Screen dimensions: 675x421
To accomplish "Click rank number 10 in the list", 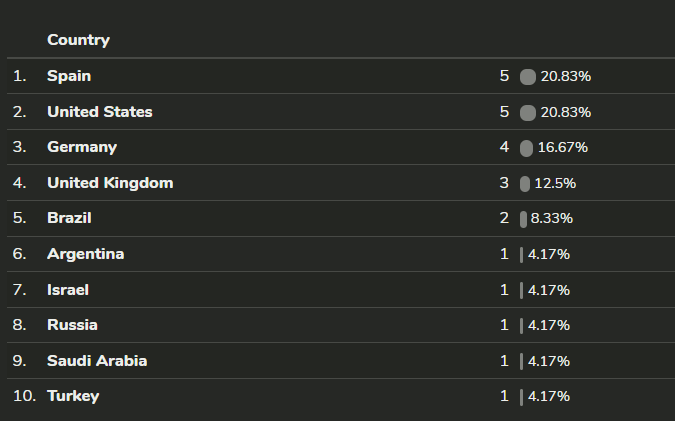I will pyautogui.click(x=24, y=396).
